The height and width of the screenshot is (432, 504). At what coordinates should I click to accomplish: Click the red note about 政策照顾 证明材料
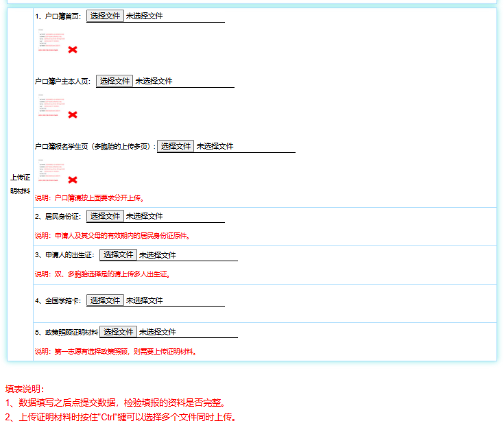click(x=116, y=352)
